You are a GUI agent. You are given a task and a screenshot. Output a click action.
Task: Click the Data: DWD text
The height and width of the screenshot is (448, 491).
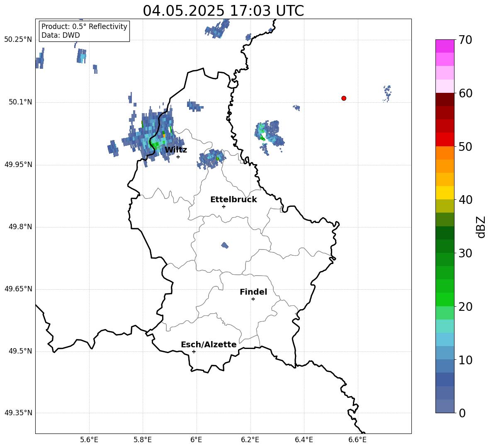pos(61,35)
